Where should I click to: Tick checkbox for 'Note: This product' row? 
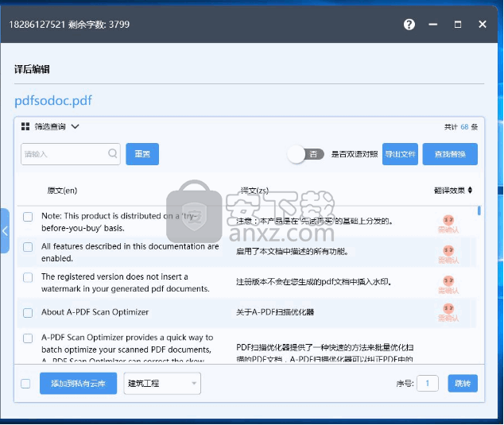click(28, 217)
